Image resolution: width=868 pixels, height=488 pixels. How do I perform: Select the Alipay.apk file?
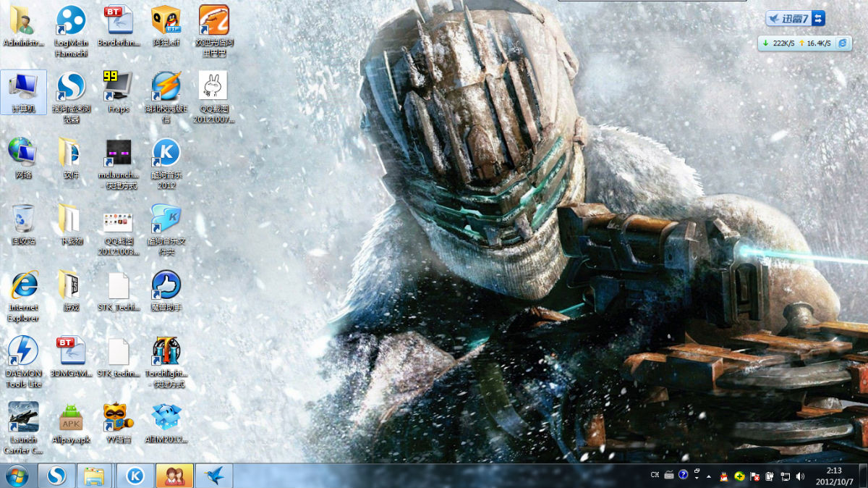click(71, 422)
